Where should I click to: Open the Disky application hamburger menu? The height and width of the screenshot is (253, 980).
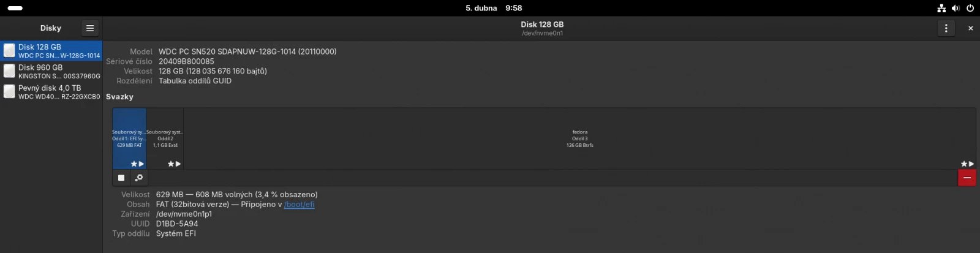click(x=90, y=28)
